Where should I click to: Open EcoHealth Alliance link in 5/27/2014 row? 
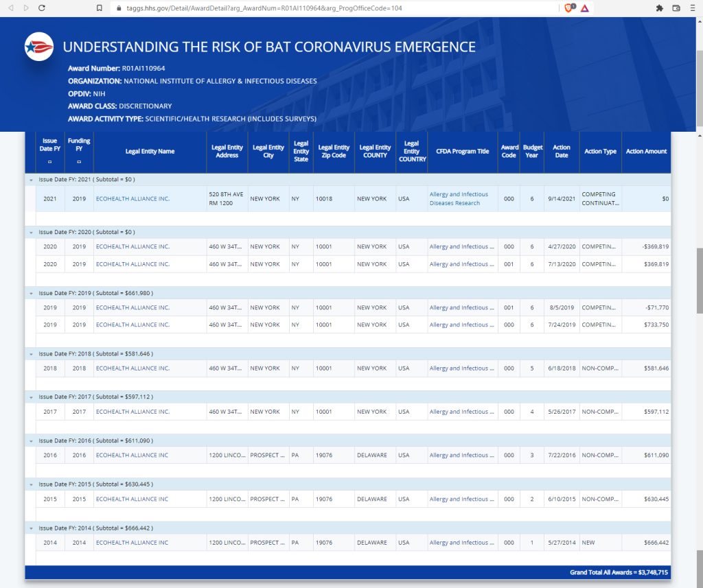pos(132,542)
